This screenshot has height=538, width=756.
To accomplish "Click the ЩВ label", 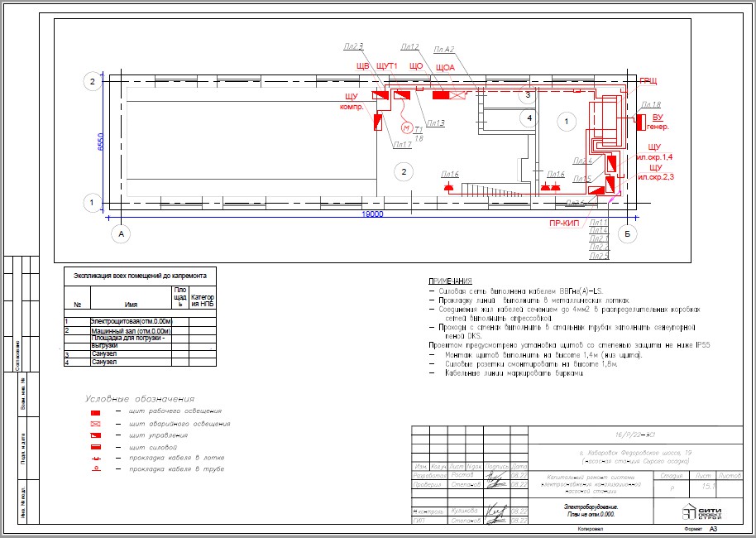I will pyautogui.click(x=363, y=66).
